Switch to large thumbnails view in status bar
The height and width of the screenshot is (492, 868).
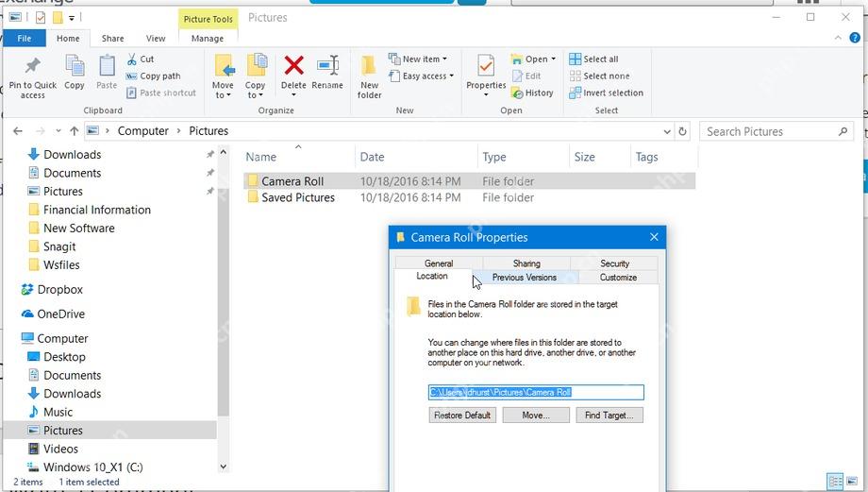click(x=852, y=481)
